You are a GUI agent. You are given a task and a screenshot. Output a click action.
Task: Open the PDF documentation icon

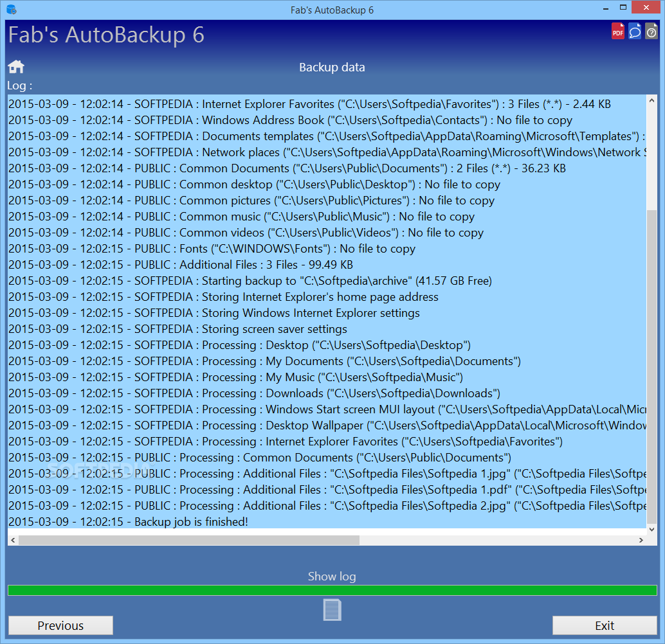[617, 31]
